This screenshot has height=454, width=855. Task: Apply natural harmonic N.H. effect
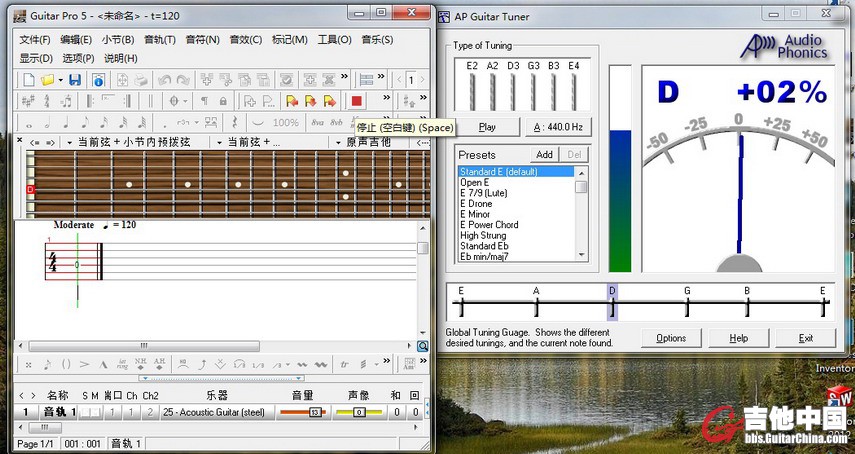pos(141,364)
